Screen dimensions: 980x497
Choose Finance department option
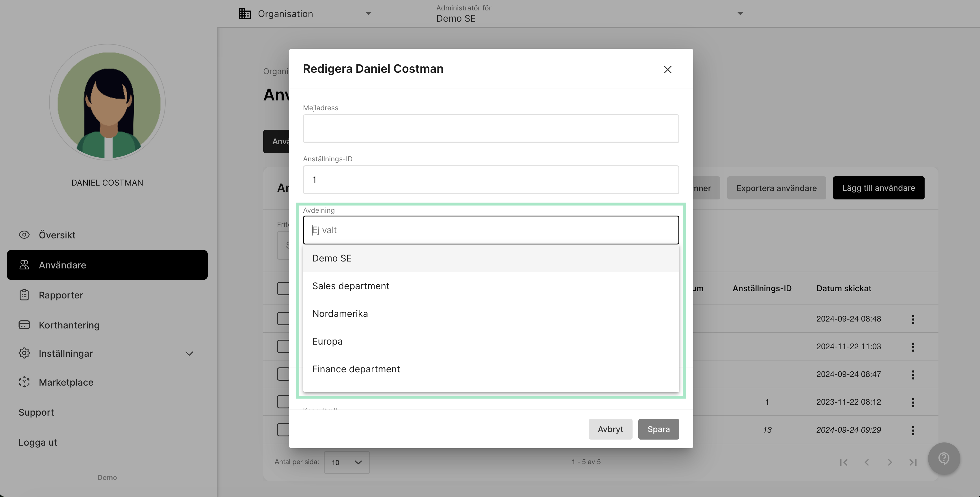coord(491,369)
